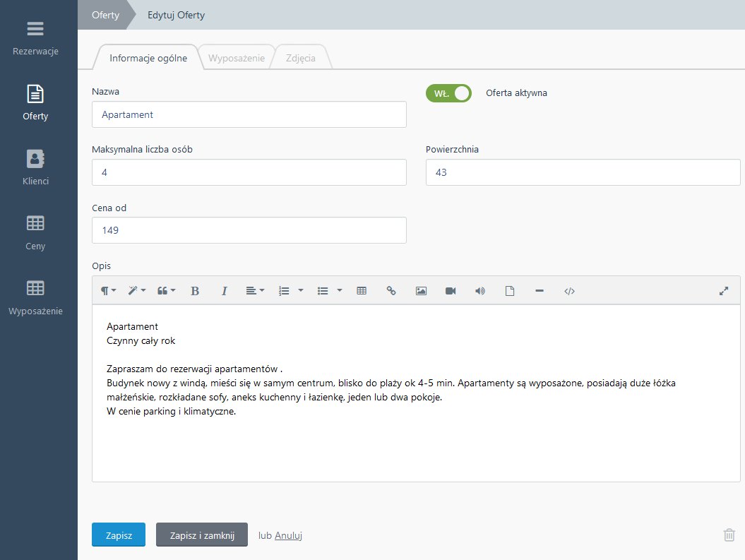
Task: Insert an unordered bullet list
Action: pyautogui.click(x=323, y=291)
